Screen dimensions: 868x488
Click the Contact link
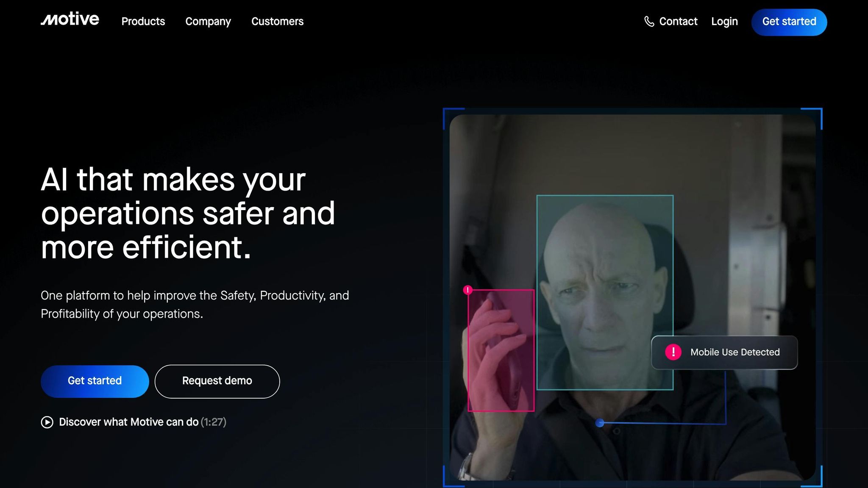coord(678,21)
